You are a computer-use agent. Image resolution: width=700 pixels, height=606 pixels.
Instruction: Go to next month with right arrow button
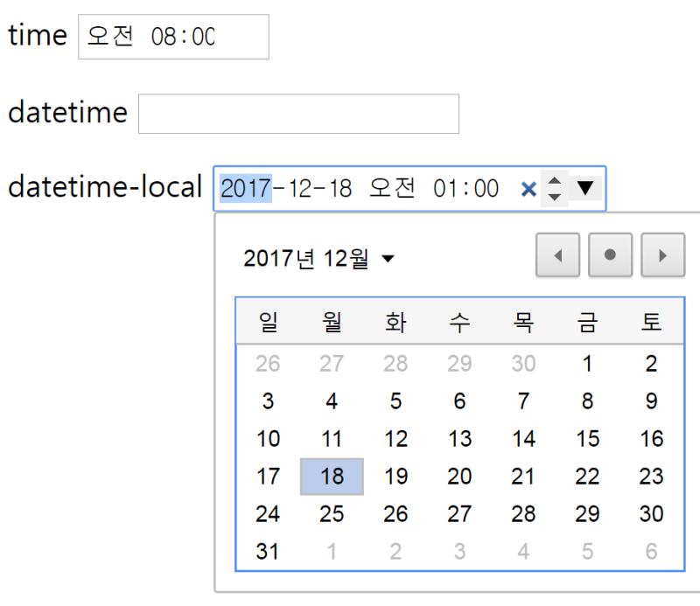tap(662, 254)
